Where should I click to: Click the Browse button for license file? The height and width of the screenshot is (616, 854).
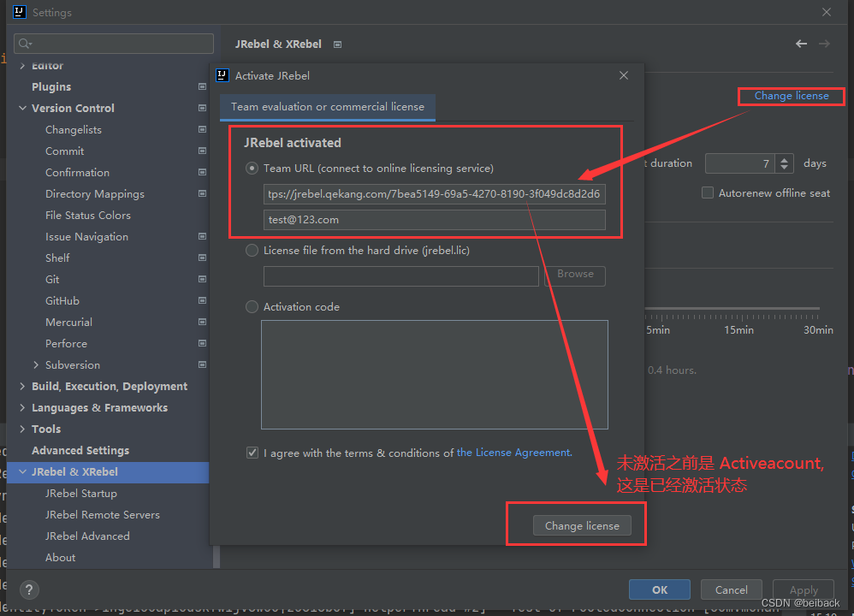[575, 275]
